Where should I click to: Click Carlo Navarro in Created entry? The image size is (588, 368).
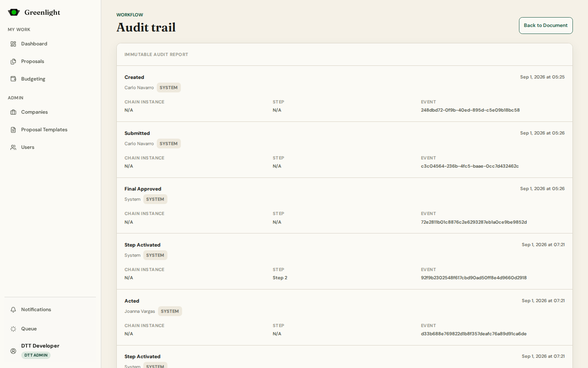tap(139, 88)
